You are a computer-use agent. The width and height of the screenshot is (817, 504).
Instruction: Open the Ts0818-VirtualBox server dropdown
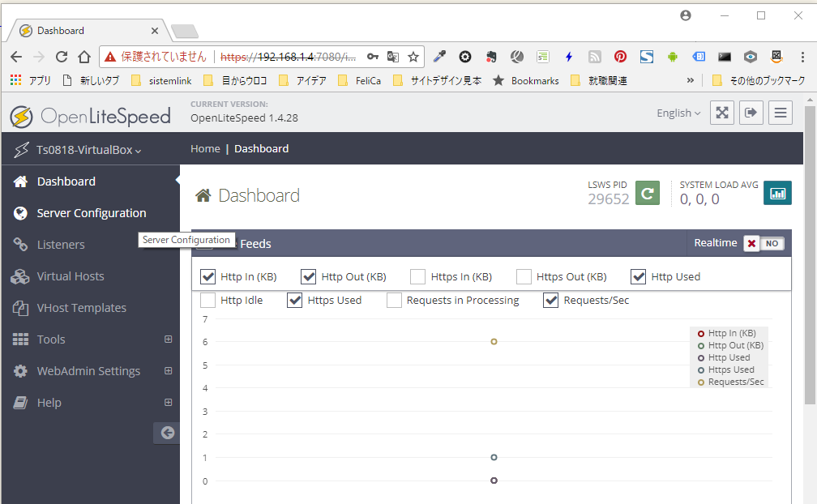(x=88, y=150)
